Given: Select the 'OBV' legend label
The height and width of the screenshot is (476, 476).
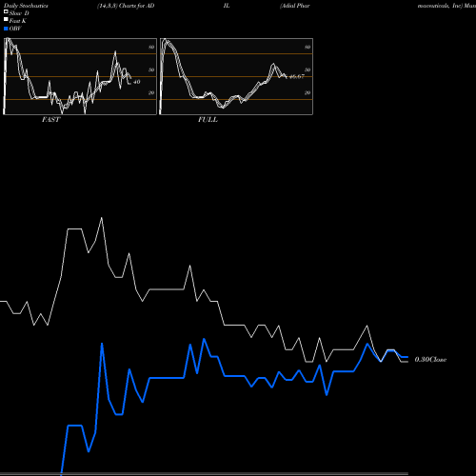Looking at the screenshot, I should tap(15, 29).
